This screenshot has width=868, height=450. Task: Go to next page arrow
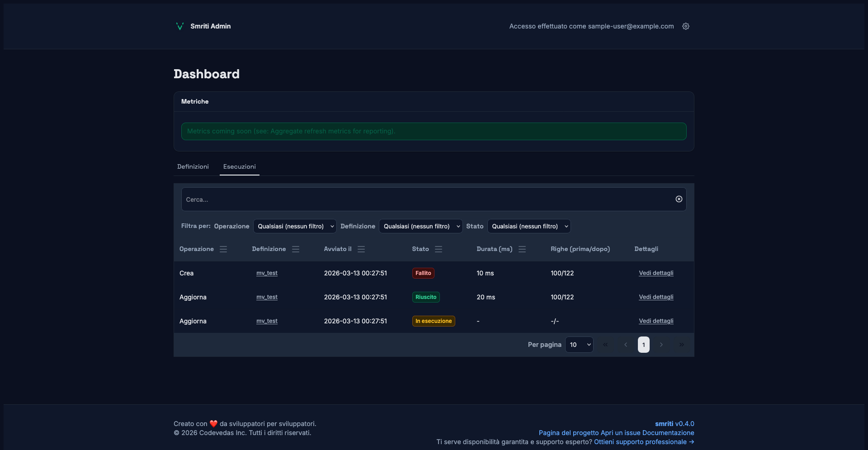(661, 345)
